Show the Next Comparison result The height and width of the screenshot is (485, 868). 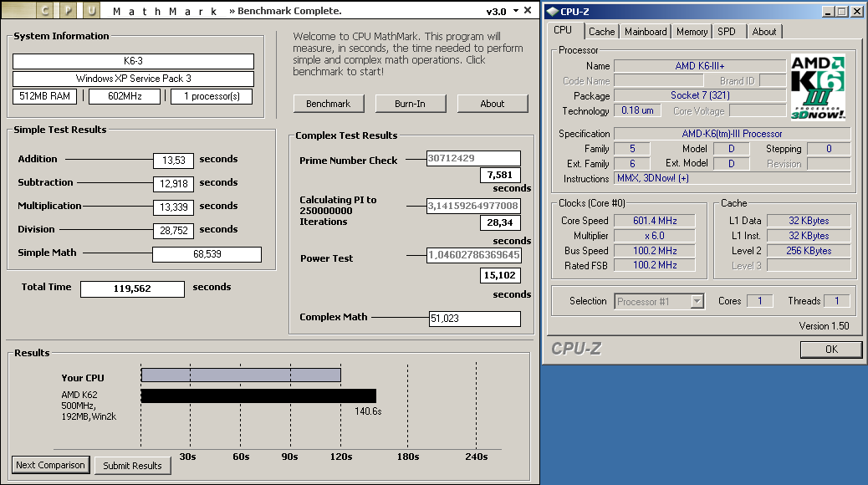50,465
